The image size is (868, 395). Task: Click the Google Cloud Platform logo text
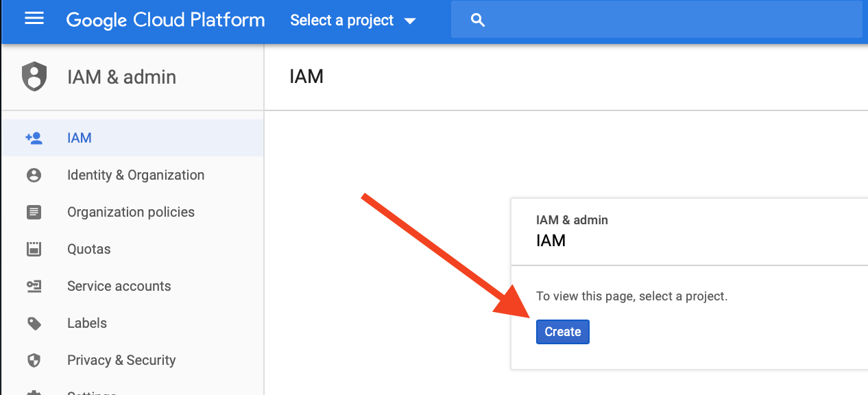165,20
